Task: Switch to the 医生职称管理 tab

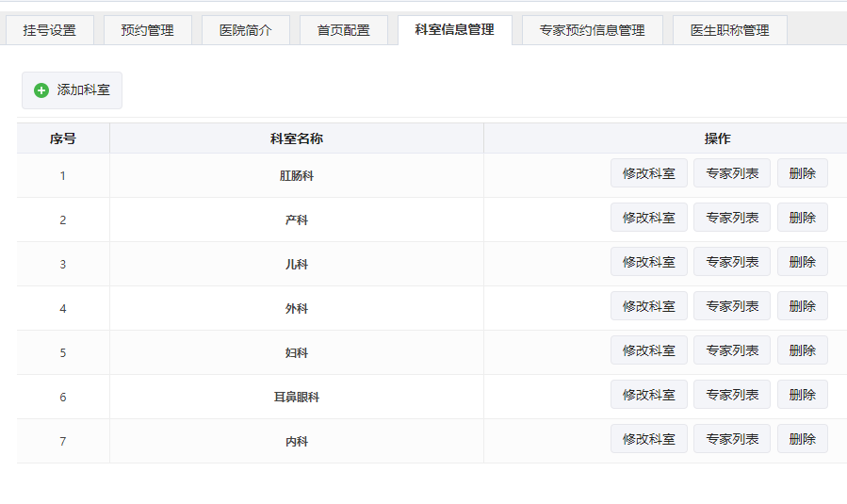Action: pyautogui.click(x=729, y=30)
